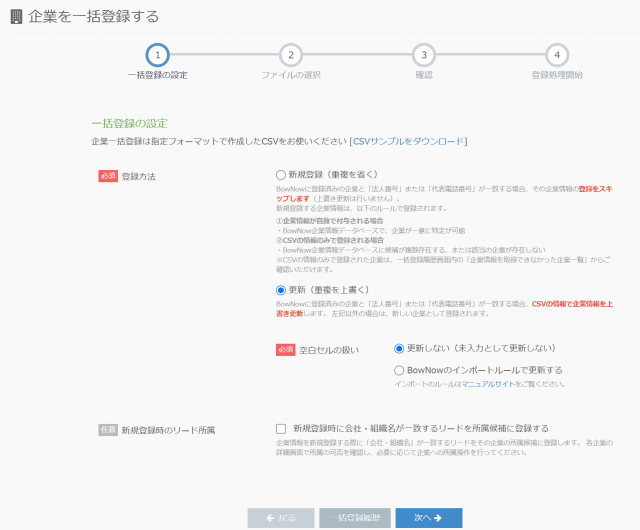Click the red 必須 badge beside 登録方法

tap(108, 176)
